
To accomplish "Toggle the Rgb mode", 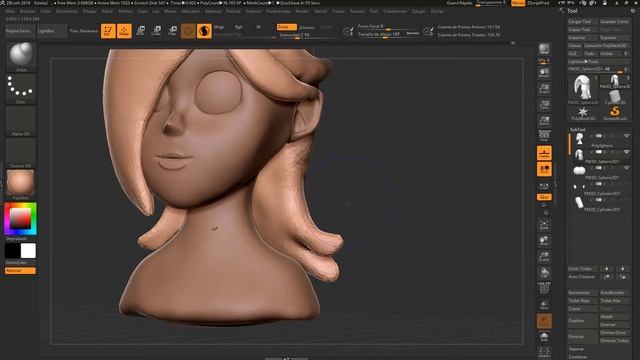I will tap(239, 27).
